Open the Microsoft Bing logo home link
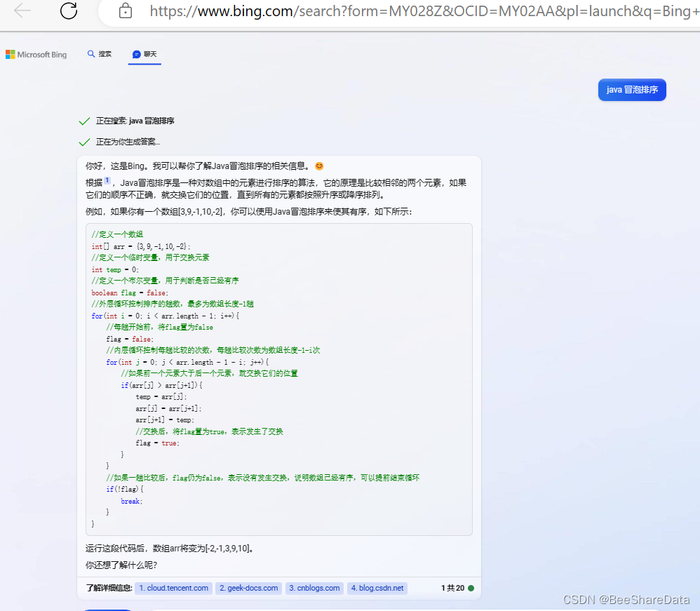 pos(36,55)
